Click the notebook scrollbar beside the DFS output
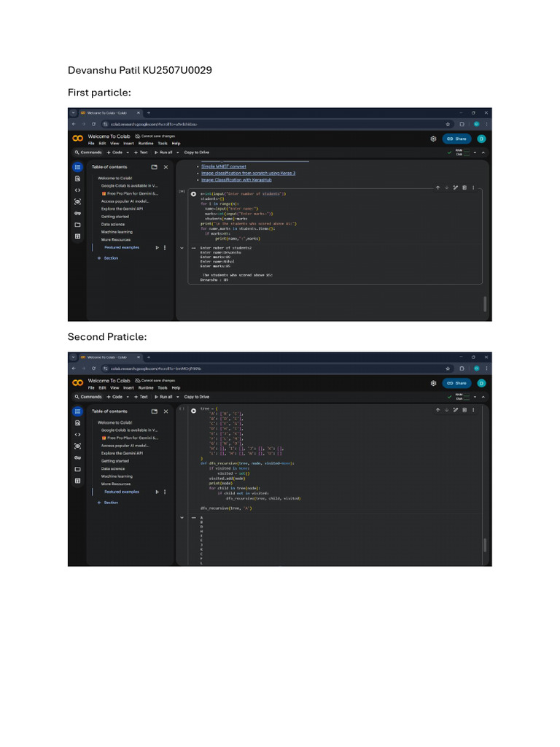This screenshot has width=560, height=747. pyautogui.click(x=485, y=545)
